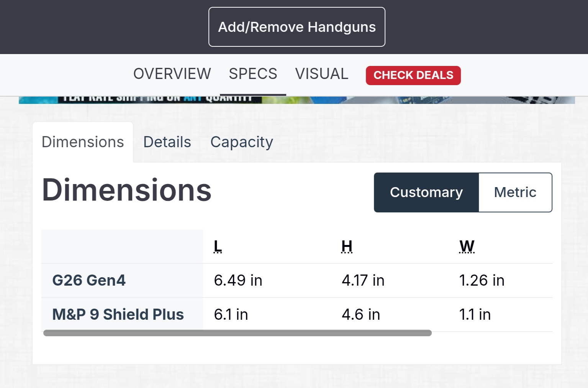Screen dimensions: 588x388
Task: Click the Add/Remove Handguns button
Action: (297, 27)
